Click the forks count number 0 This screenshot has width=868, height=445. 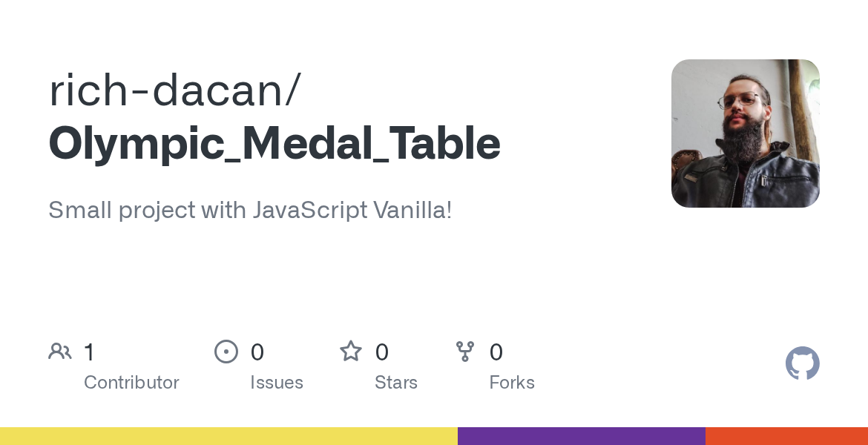[x=496, y=352]
